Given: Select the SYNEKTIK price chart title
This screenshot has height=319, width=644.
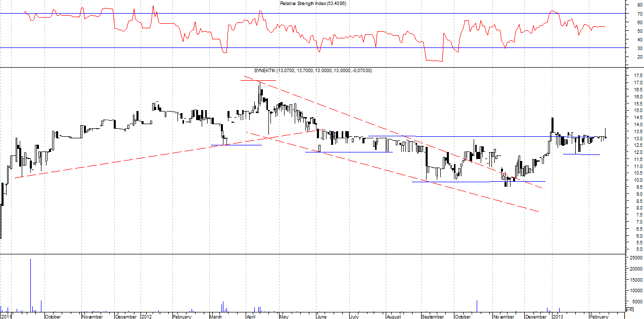Looking at the screenshot, I should [312, 71].
